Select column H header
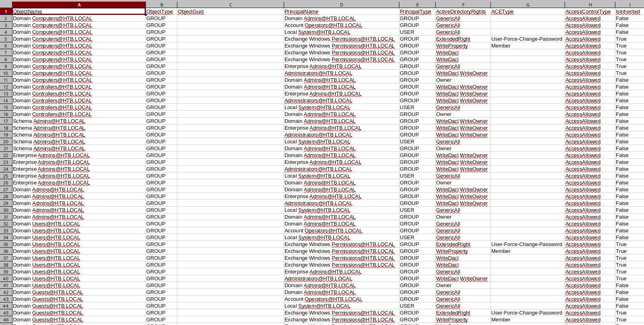Viewport: 644px width, 325px height. pyautogui.click(x=590, y=5)
